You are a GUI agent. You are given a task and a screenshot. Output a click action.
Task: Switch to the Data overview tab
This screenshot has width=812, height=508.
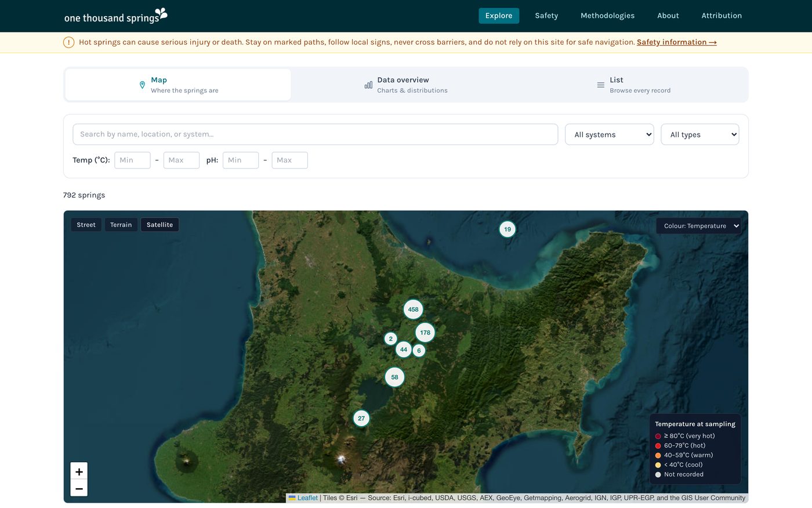(406, 85)
